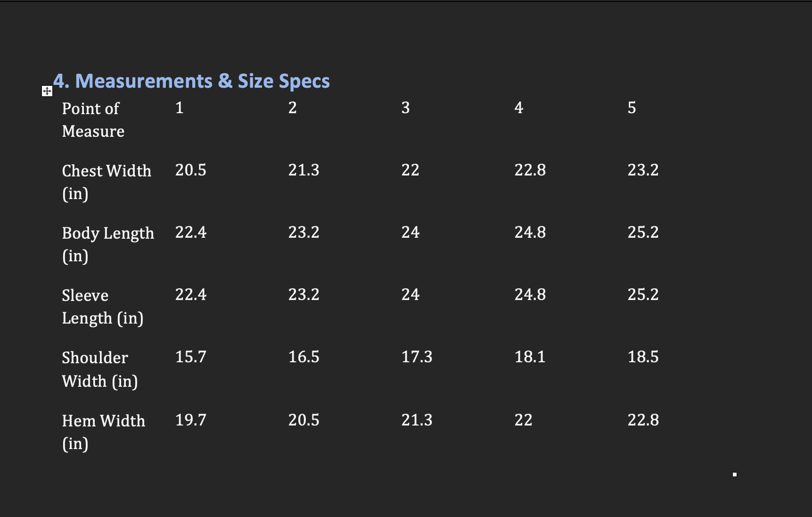Click the Chest Width 23.2 value
Screen dimensions: 812x517
643,170
